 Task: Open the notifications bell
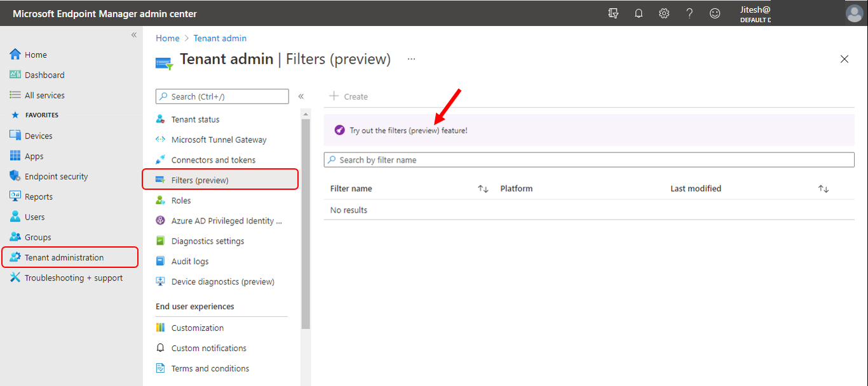coord(639,13)
